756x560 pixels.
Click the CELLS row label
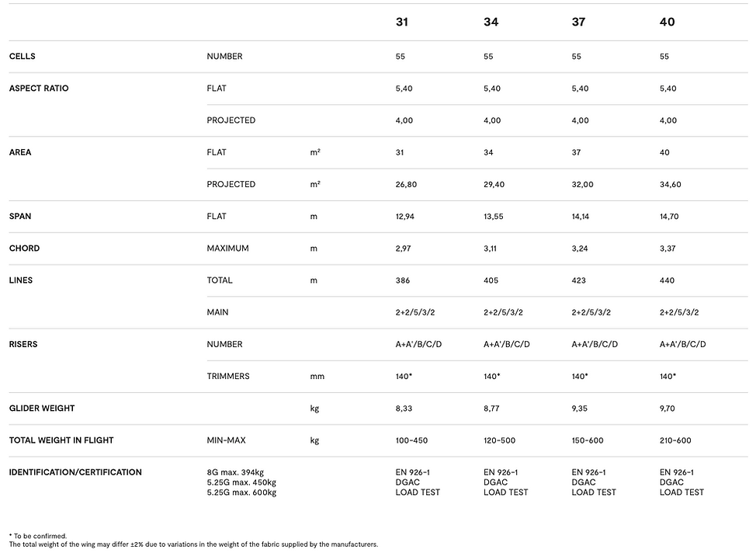tap(23, 57)
